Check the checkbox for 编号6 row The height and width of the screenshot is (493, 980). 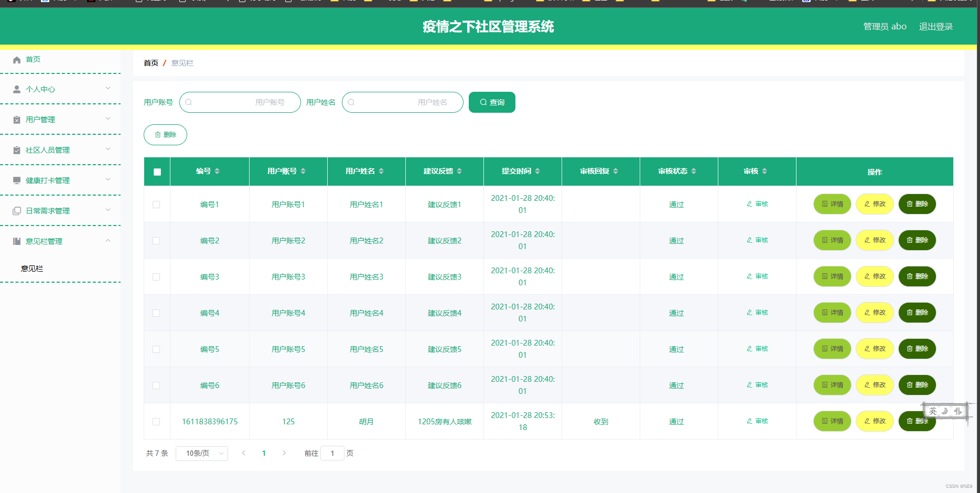[x=156, y=385]
